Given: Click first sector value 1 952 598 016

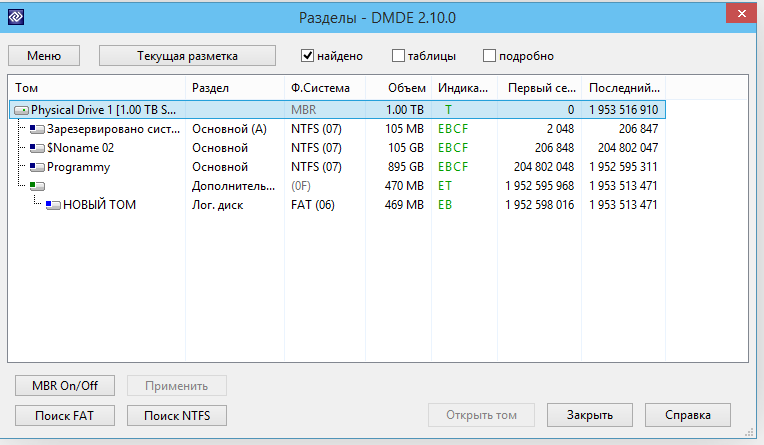Looking at the screenshot, I should tap(539, 205).
